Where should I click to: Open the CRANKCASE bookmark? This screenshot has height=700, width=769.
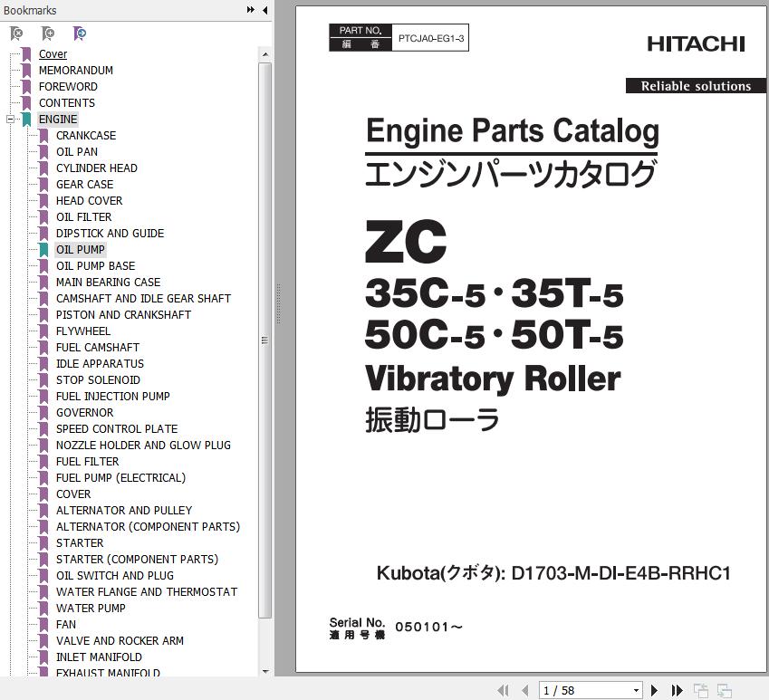(86, 135)
